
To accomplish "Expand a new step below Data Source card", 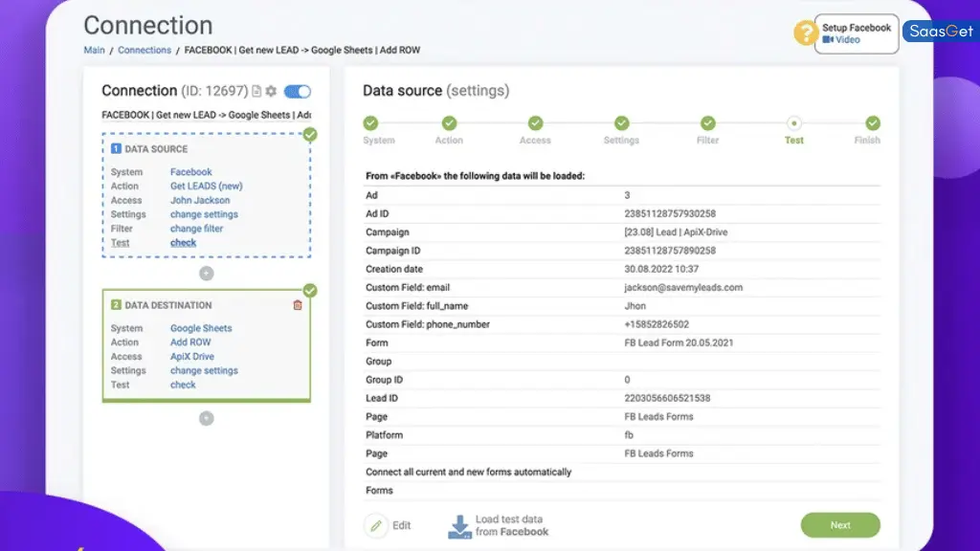I will 206,274.
